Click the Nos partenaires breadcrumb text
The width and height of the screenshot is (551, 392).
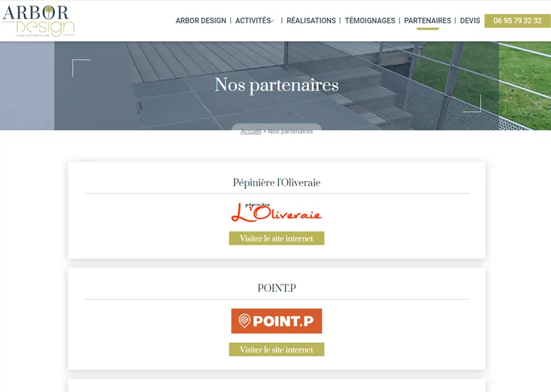tap(290, 131)
